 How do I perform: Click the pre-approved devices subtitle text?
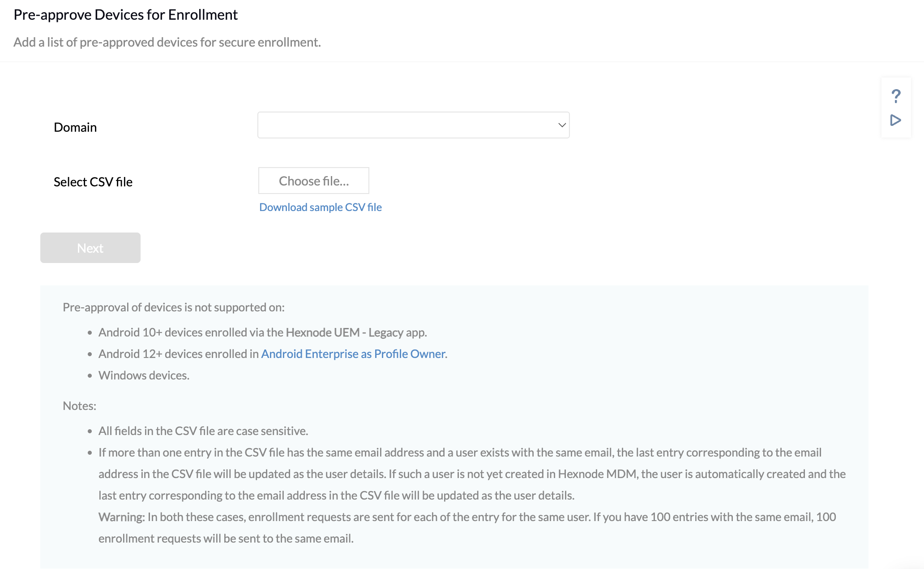point(167,42)
